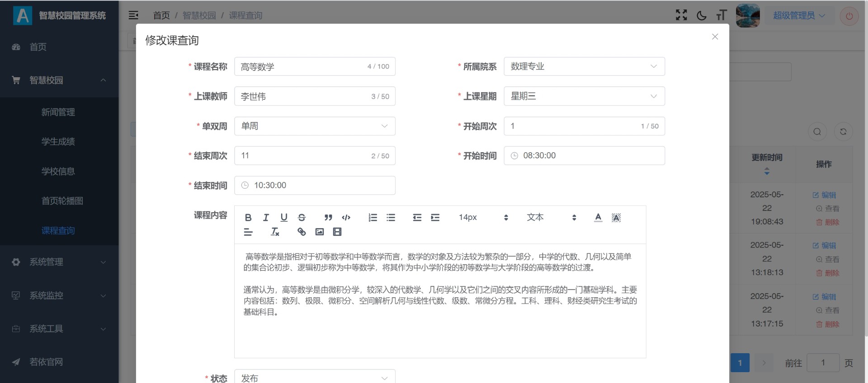Screen dimensions: 868x383
Task: Toggle strikethrough text in editor
Action: (x=302, y=218)
